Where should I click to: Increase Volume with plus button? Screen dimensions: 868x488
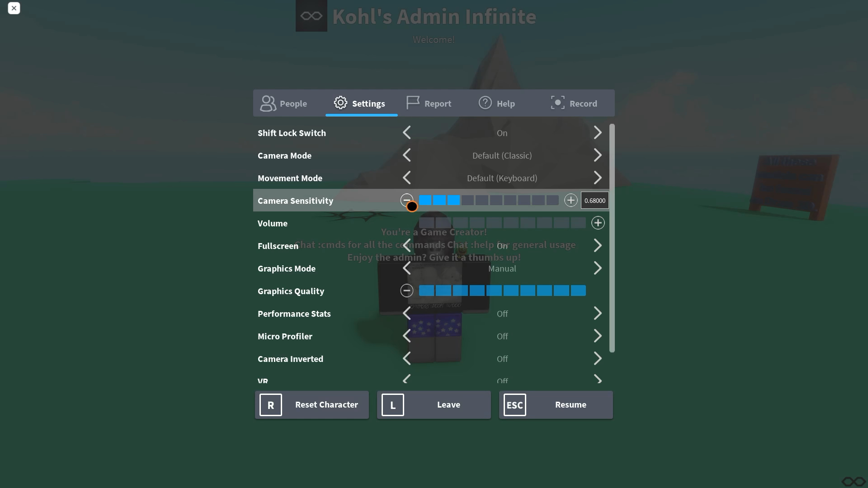point(598,223)
